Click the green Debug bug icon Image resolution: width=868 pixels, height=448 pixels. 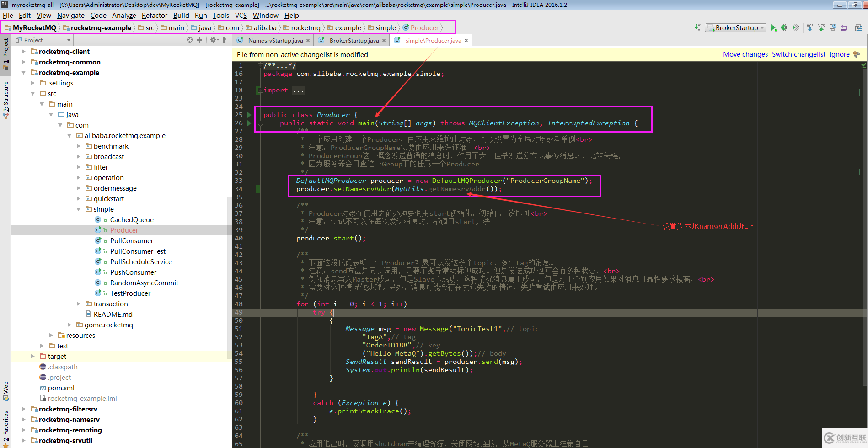tap(784, 28)
